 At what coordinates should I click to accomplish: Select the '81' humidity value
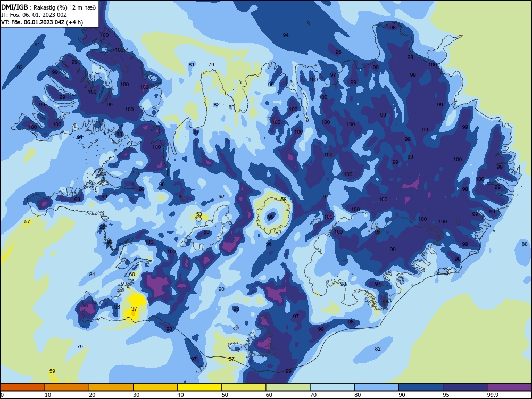(x=192, y=64)
